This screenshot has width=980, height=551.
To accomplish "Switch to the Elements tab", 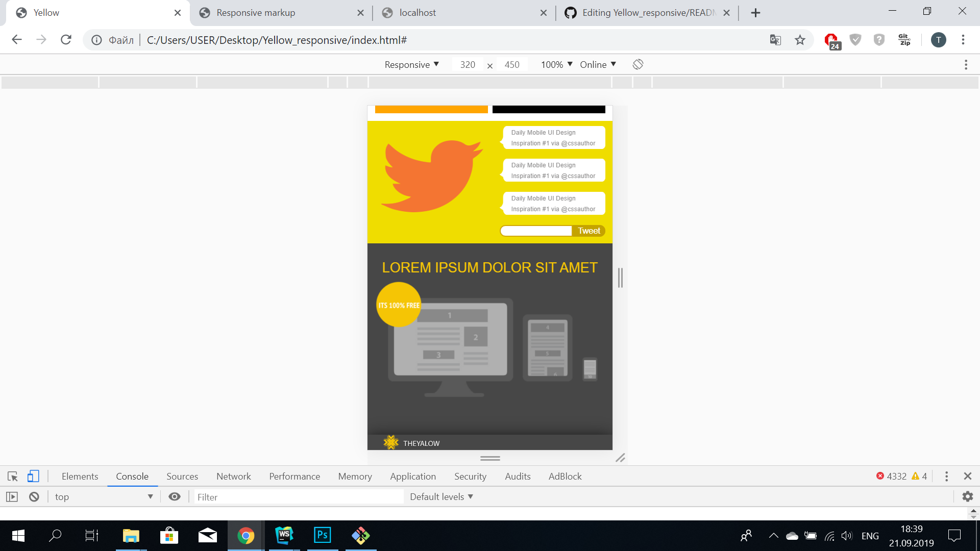I will [80, 476].
